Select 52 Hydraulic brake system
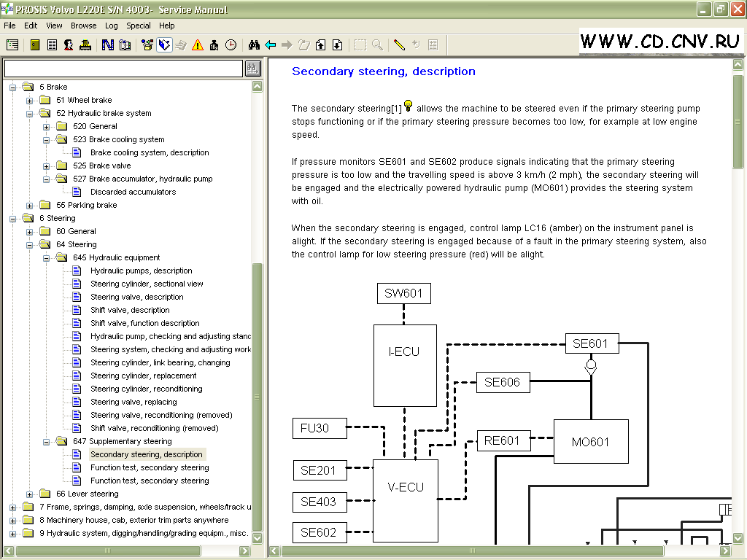 pyautogui.click(x=104, y=113)
